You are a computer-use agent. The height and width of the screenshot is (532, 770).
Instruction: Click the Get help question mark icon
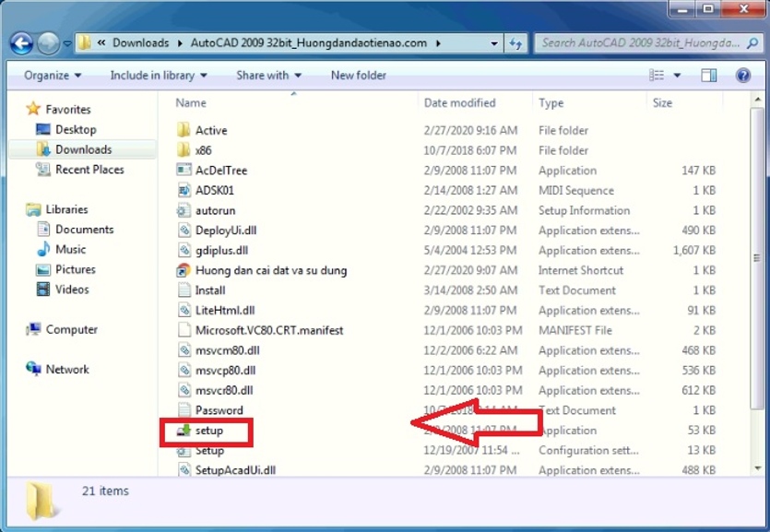tap(742, 76)
